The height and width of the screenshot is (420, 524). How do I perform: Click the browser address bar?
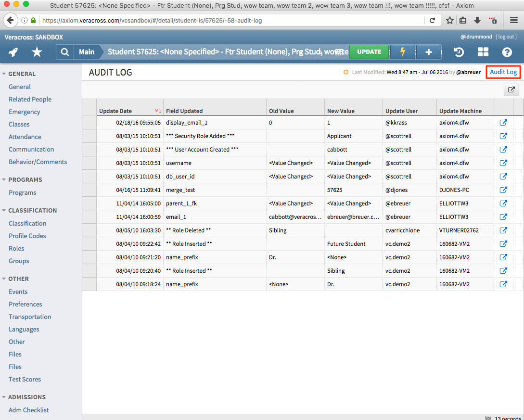(192, 20)
